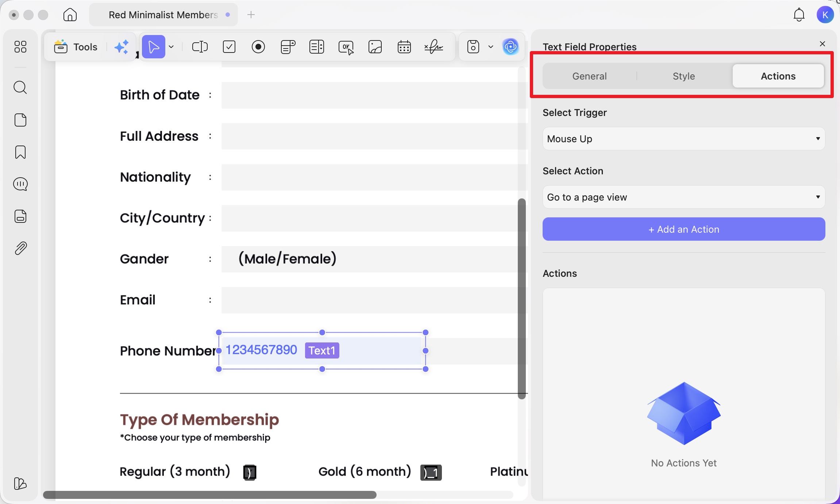Click the vertical document scrollbar
Image resolution: width=840 pixels, height=504 pixels.
point(522,298)
